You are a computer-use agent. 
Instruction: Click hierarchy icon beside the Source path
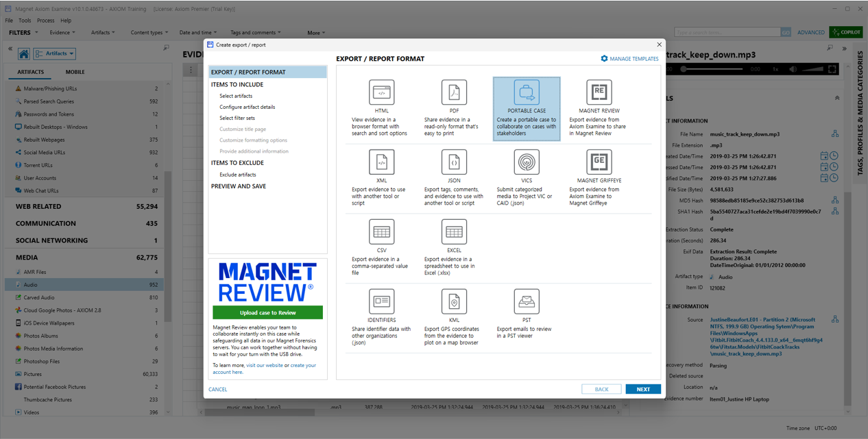click(835, 320)
